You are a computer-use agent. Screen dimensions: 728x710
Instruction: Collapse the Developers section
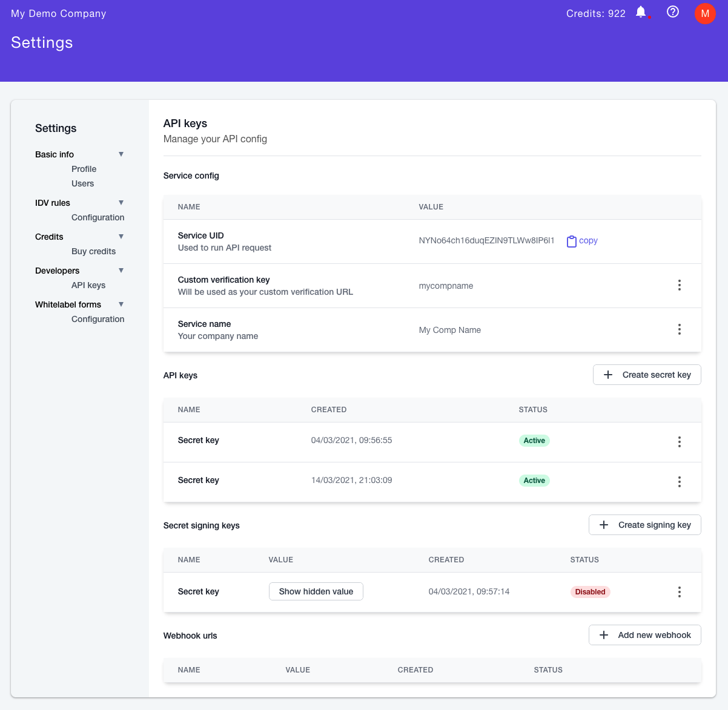(121, 271)
